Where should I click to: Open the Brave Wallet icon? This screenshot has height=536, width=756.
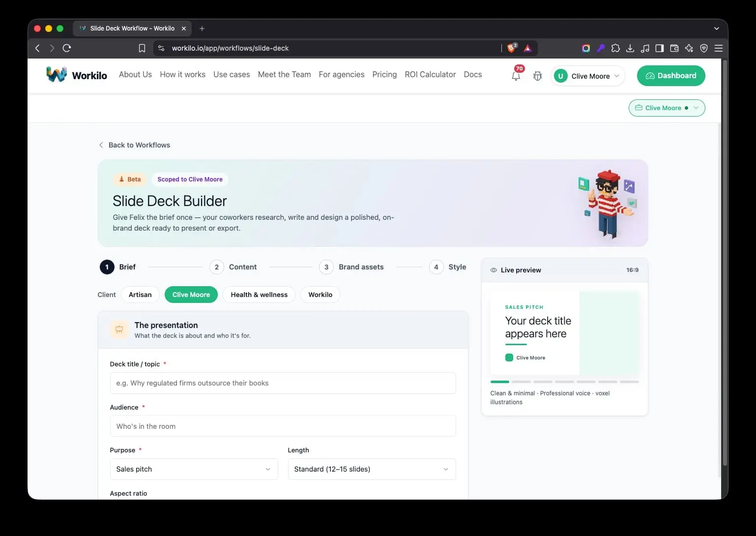[674, 48]
